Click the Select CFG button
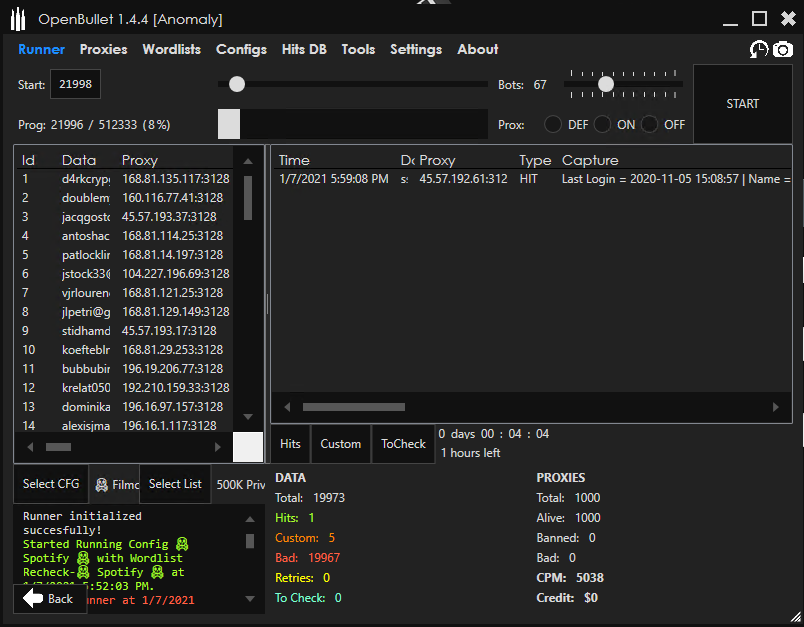Image resolution: width=804 pixels, height=627 pixels. tap(50, 484)
